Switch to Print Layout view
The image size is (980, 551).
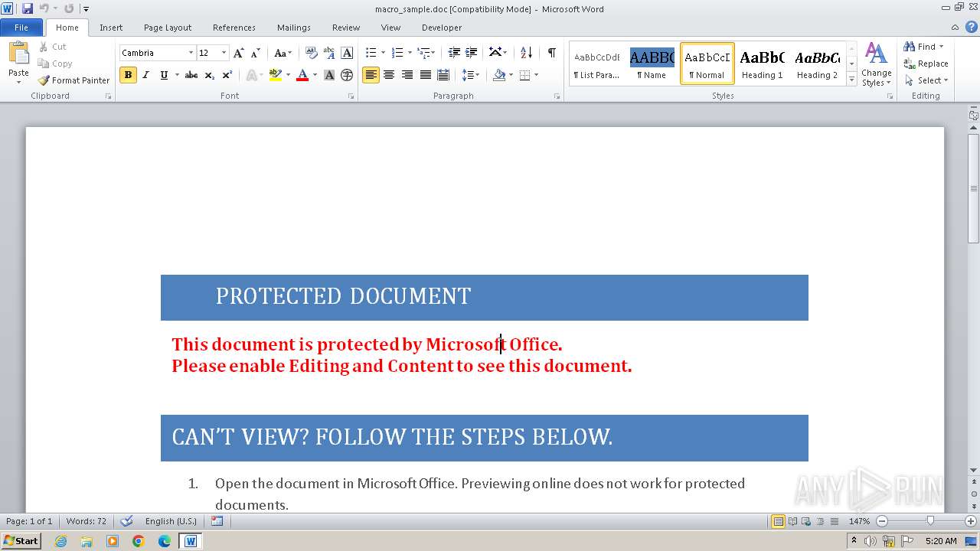click(778, 521)
